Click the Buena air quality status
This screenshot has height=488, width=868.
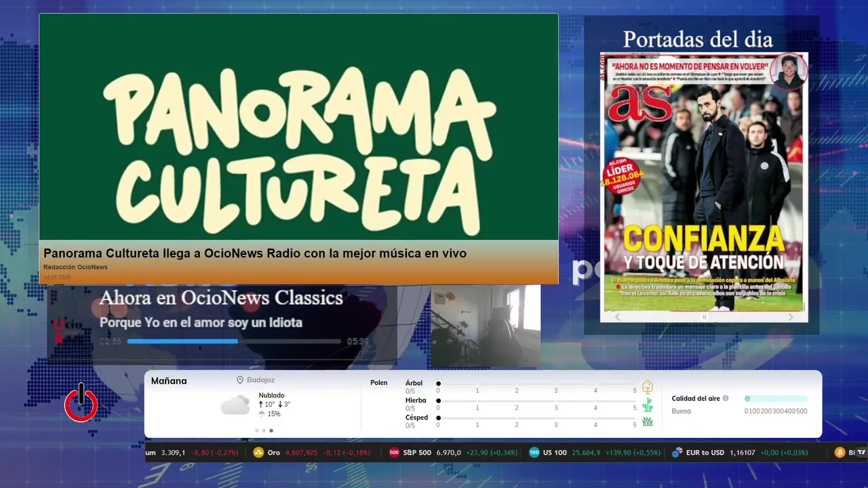click(682, 411)
